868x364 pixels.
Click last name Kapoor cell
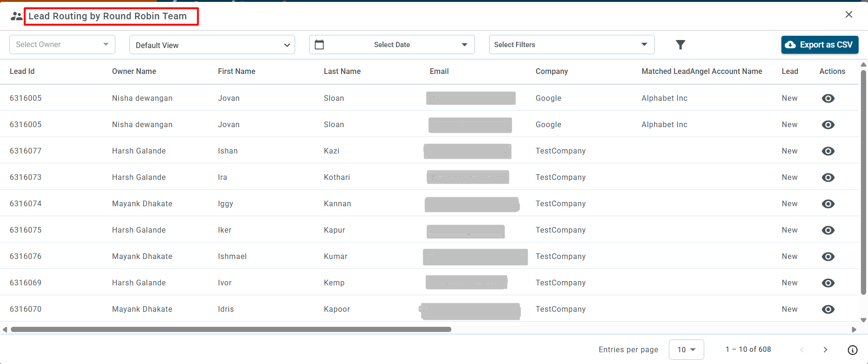tap(337, 309)
